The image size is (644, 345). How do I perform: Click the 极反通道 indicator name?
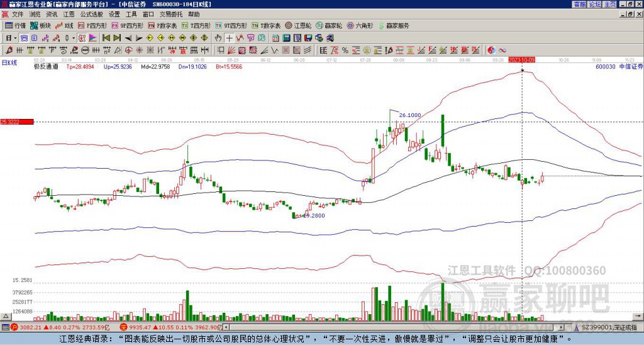[45, 67]
